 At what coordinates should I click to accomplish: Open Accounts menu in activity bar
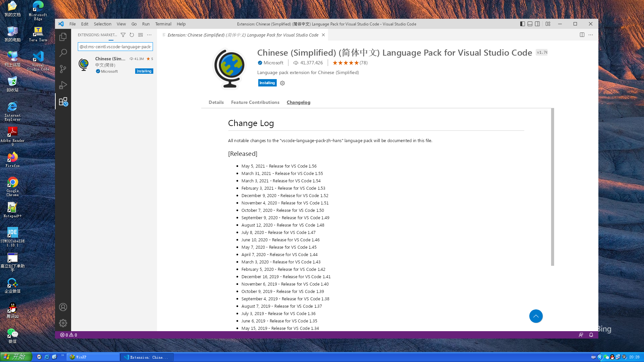tap(63, 307)
